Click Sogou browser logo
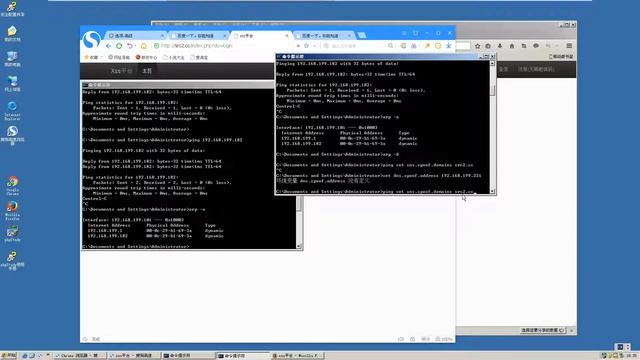Image resolution: width=640 pixels, height=360 pixels. coord(91,40)
